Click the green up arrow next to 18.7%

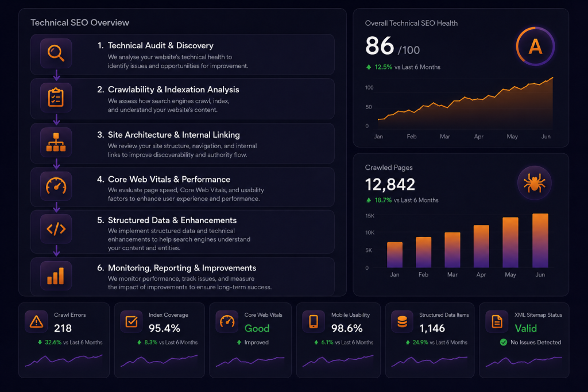369,200
